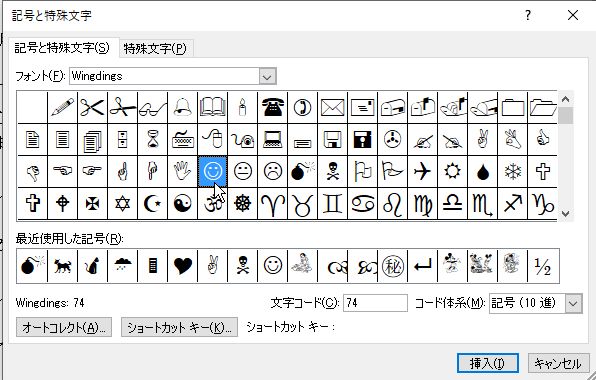Viewport: 596px width, 380px height.
Task: Pick the black telephone symbol
Action: coord(273,108)
